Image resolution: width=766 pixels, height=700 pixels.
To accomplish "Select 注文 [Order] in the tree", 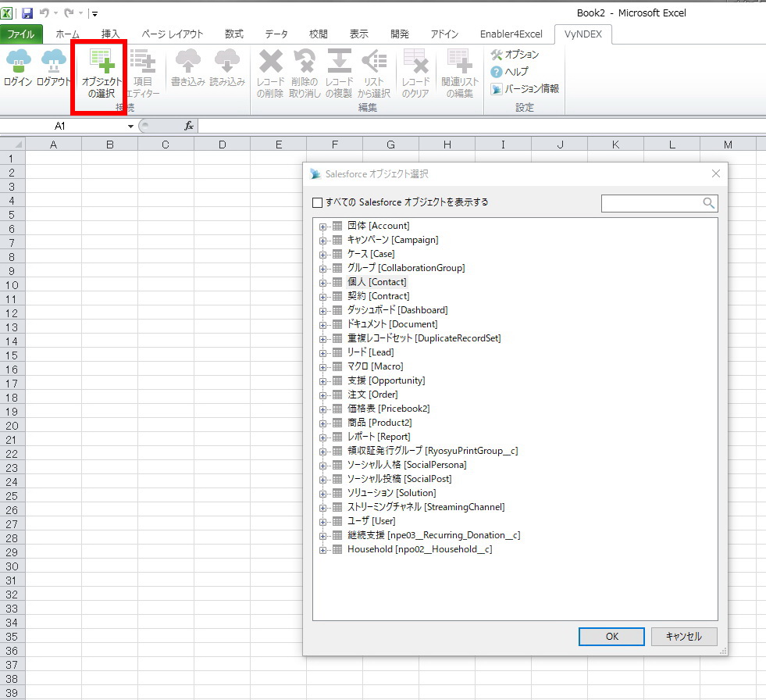I will [372, 395].
